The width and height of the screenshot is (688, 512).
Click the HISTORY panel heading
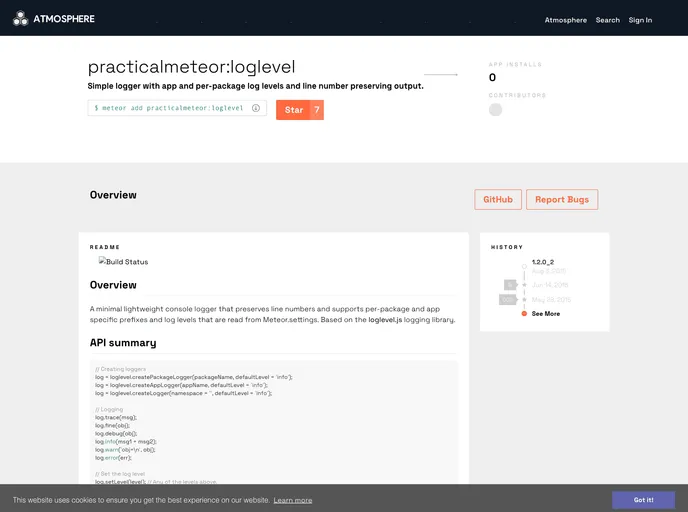coord(507,247)
